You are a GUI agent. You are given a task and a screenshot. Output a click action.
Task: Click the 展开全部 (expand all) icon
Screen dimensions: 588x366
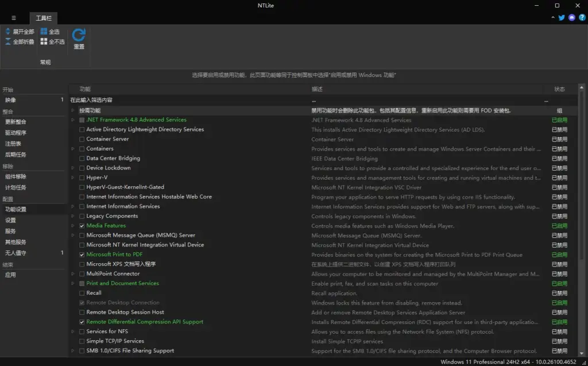coord(8,32)
